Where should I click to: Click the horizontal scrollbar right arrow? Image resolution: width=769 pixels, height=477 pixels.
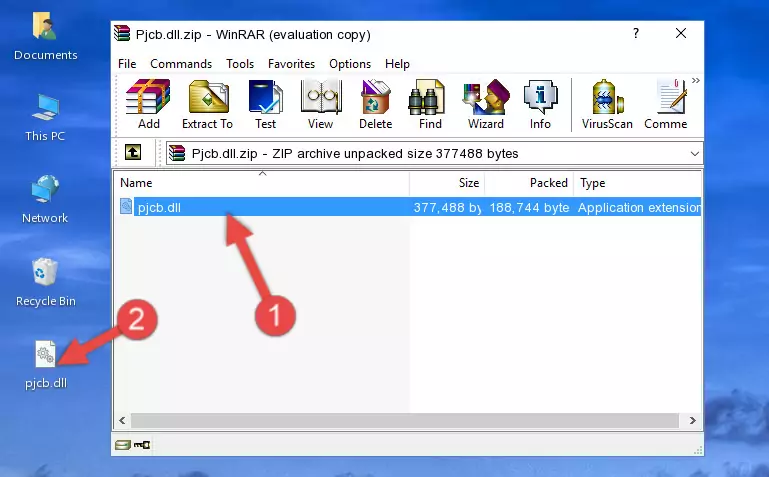point(692,421)
